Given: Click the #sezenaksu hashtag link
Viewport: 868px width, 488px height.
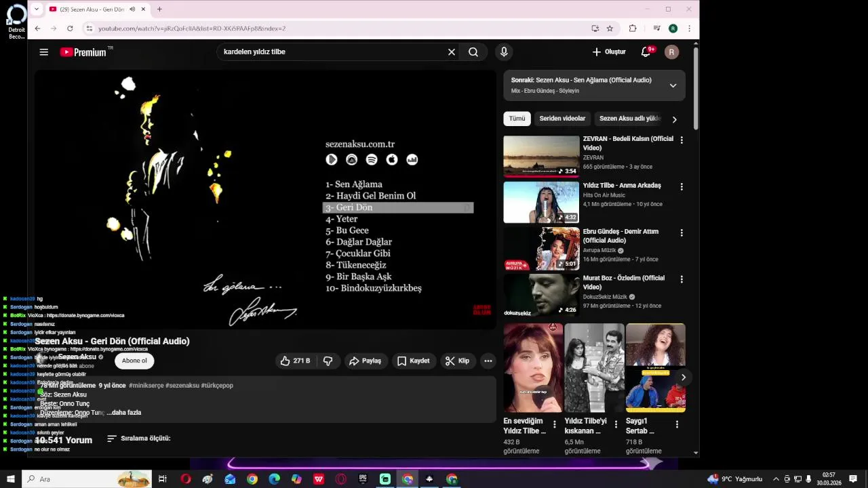Looking at the screenshot, I should click(x=182, y=386).
